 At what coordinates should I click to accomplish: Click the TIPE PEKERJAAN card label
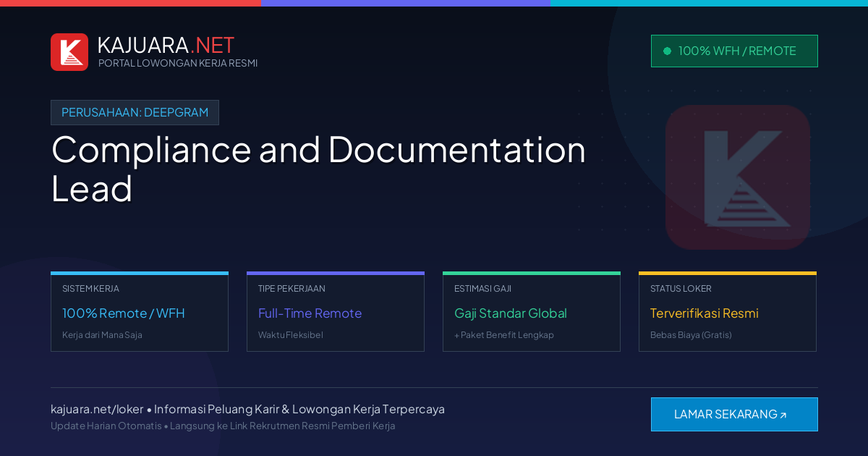[x=292, y=288]
